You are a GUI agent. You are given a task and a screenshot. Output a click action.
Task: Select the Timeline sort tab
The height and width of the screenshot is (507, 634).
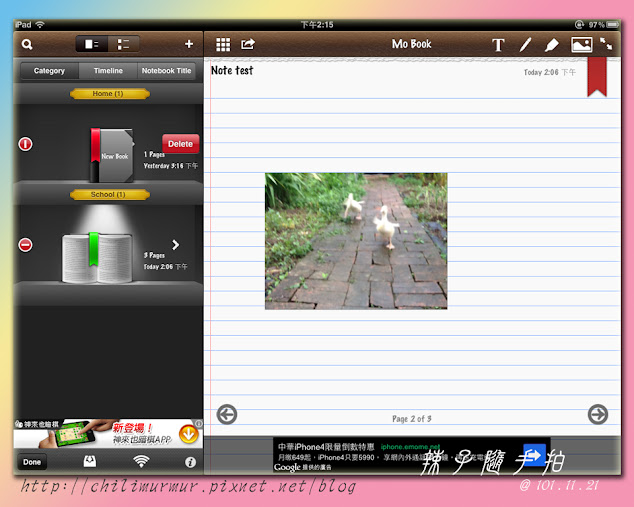click(x=108, y=71)
